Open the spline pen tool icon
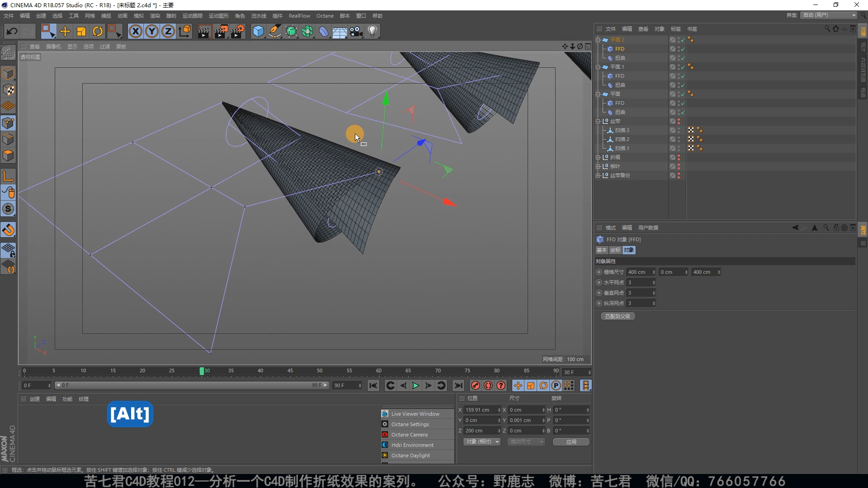868x488 pixels. click(274, 31)
